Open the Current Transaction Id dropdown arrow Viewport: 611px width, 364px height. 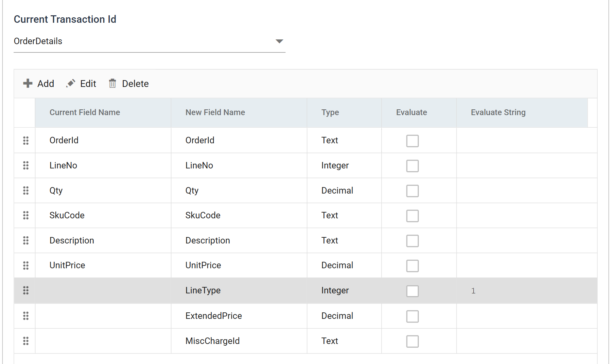point(279,41)
